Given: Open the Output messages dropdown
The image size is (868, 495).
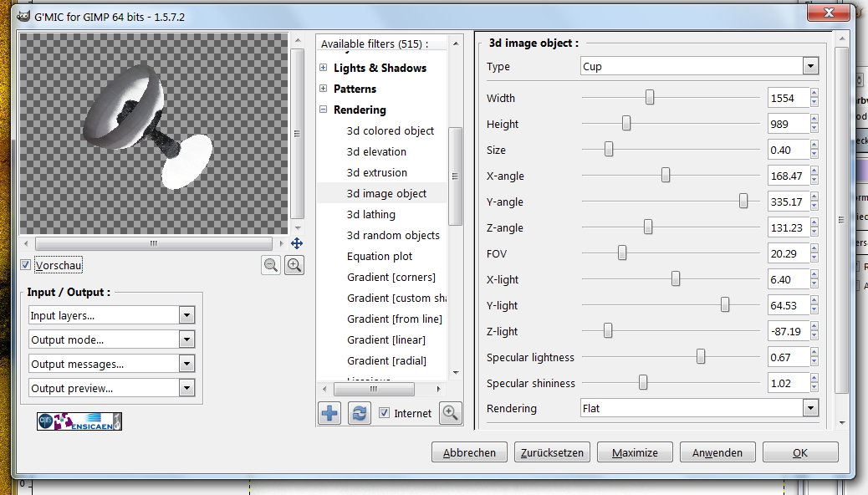Looking at the screenshot, I should 111,364.
